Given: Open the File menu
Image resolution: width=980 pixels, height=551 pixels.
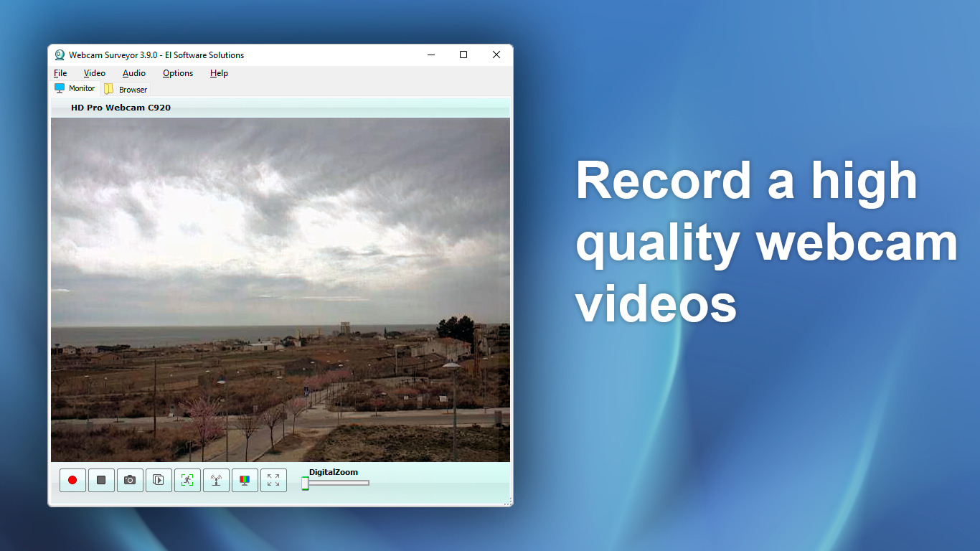Looking at the screenshot, I should coord(60,73).
